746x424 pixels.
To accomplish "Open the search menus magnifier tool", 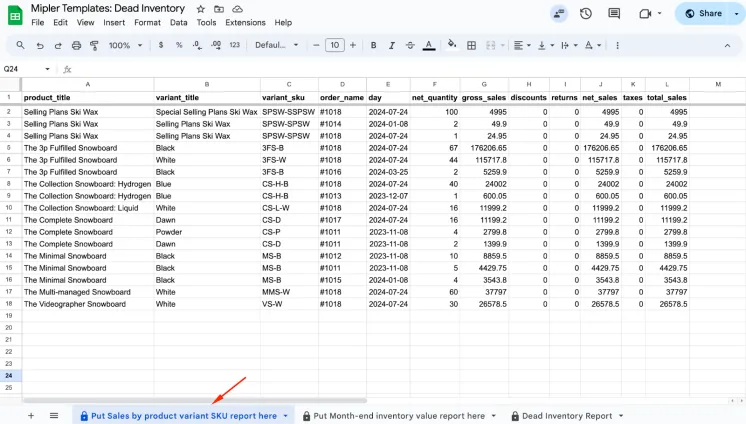I will pos(20,45).
